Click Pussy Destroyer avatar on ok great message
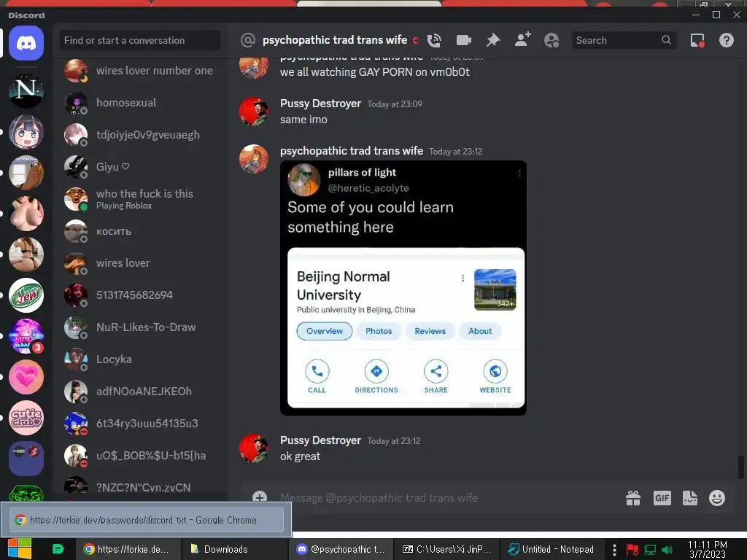Screen dimensions: 747x560 click(x=253, y=448)
